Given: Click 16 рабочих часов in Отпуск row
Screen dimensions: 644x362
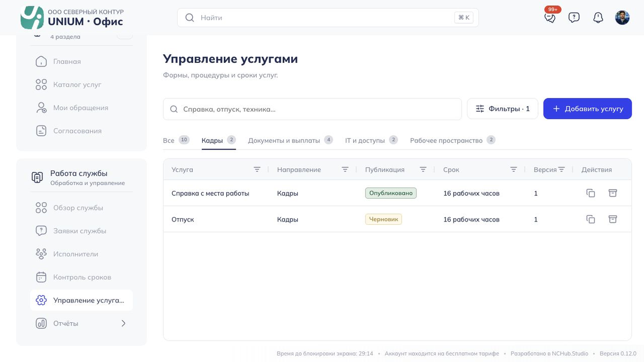Looking at the screenshot, I should pos(471,219).
